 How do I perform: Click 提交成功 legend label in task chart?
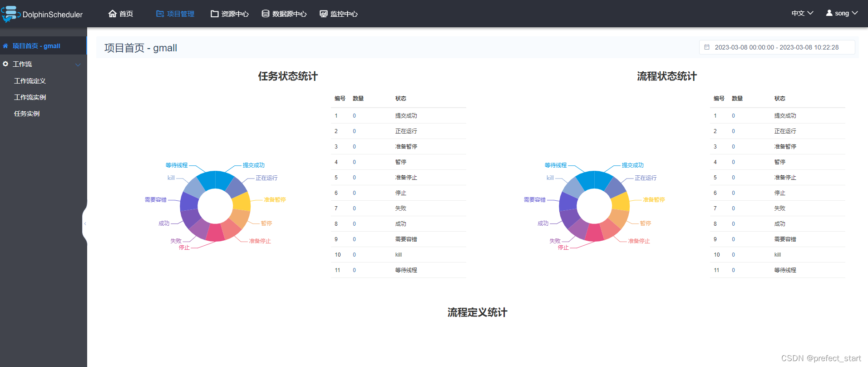253,165
